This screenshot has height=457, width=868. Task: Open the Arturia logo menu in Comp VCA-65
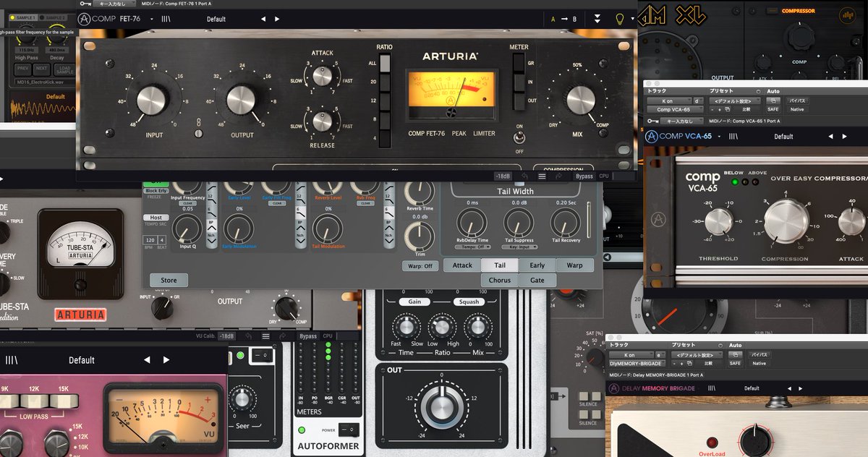(x=652, y=136)
